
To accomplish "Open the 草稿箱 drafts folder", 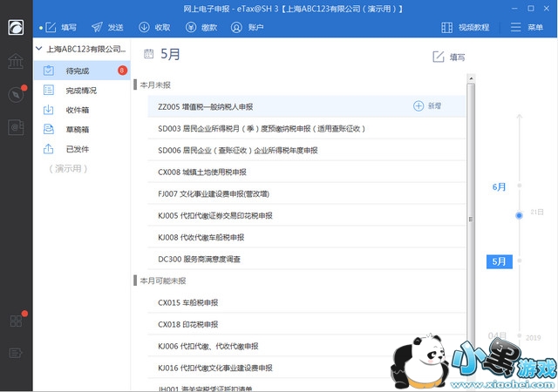I will click(78, 130).
